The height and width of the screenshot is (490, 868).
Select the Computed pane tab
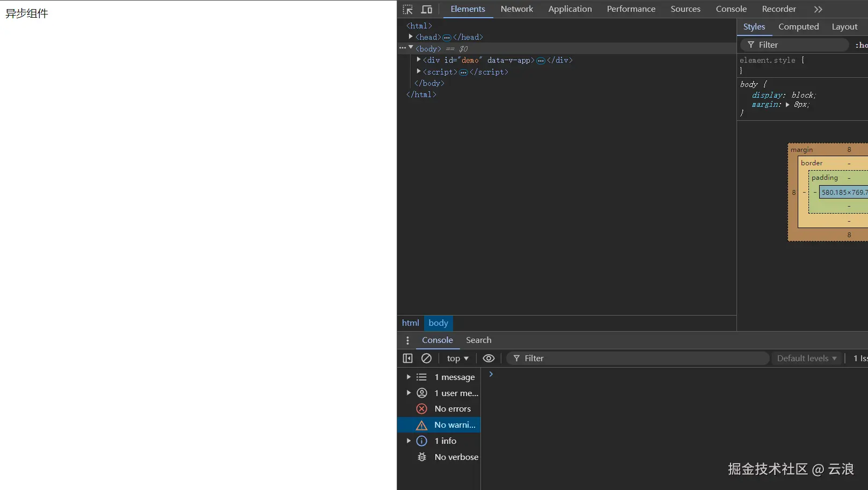799,27
